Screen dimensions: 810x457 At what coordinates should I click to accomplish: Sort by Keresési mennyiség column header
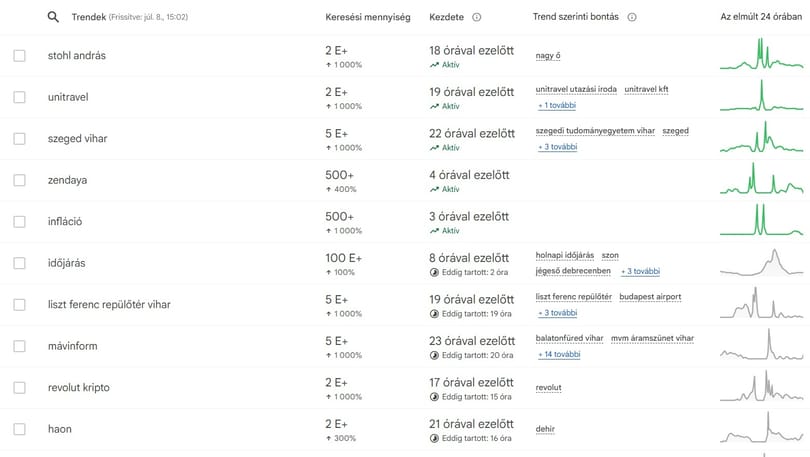click(368, 17)
